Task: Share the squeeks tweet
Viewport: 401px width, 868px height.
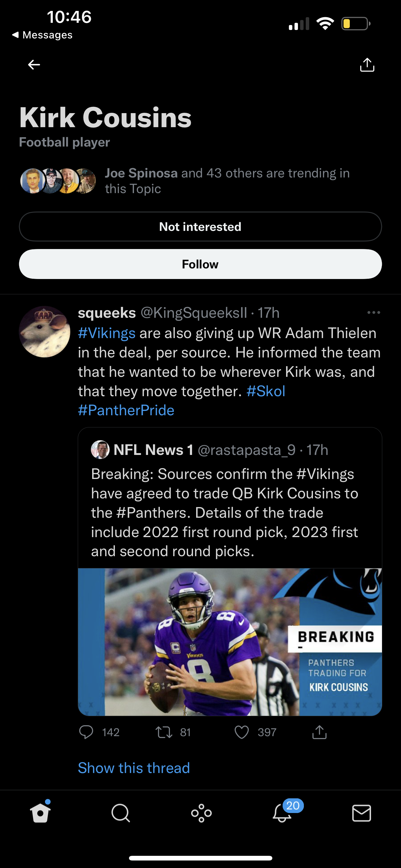Action: click(x=319, y=732)
